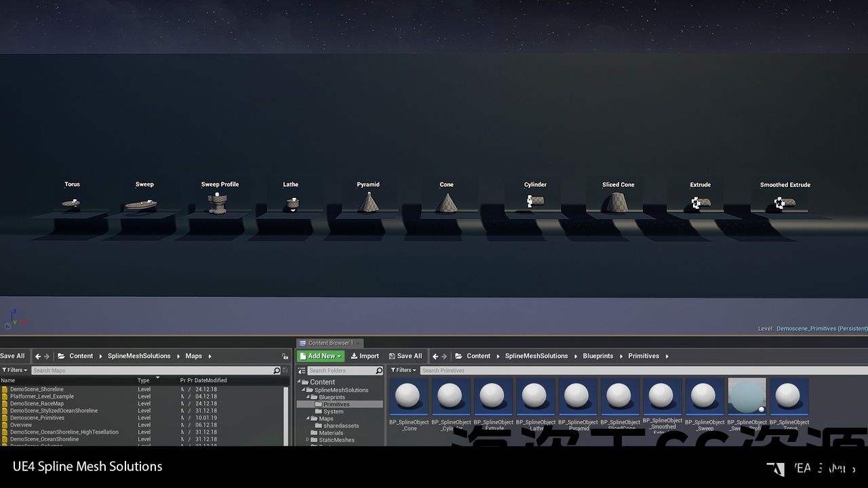
Task: Click the Import button
Action: pyautogui.click(x=365, y=356)
